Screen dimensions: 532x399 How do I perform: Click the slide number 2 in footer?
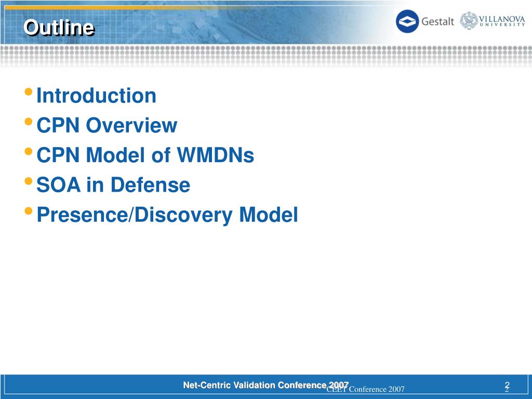[x=507, y=386]
